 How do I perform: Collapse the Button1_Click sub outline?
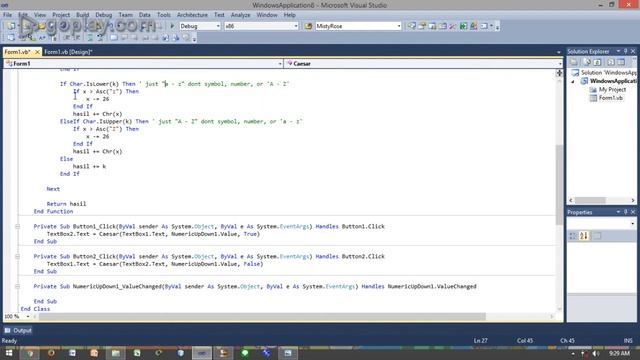[x=18, y=227]
